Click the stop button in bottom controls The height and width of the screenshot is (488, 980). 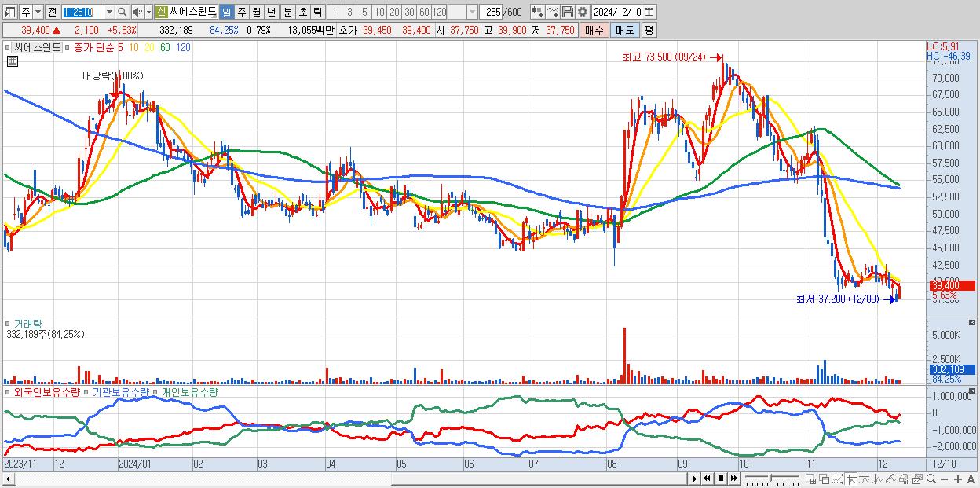tap(720, 479)
